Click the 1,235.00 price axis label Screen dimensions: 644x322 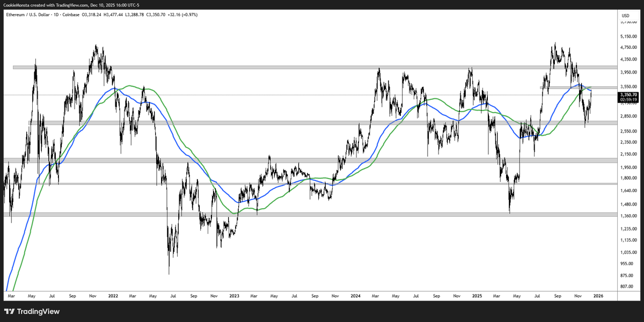[628, 229]
